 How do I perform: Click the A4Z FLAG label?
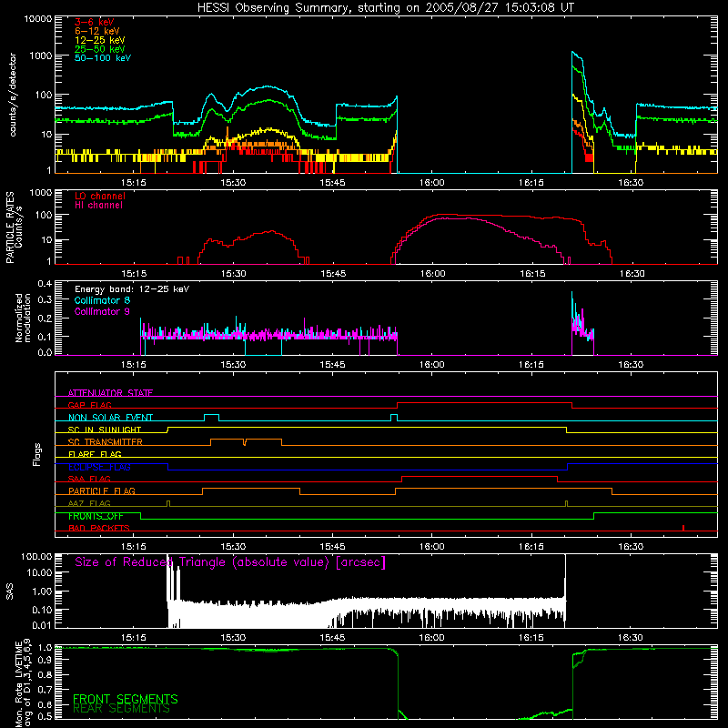[x=89, y=503]
